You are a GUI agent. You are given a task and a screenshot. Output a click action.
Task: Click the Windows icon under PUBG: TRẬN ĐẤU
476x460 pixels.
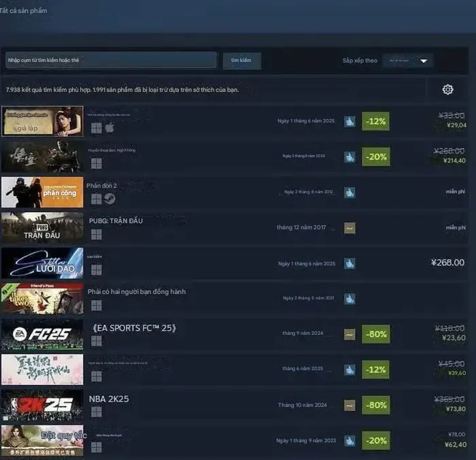[x=97, y=234]
